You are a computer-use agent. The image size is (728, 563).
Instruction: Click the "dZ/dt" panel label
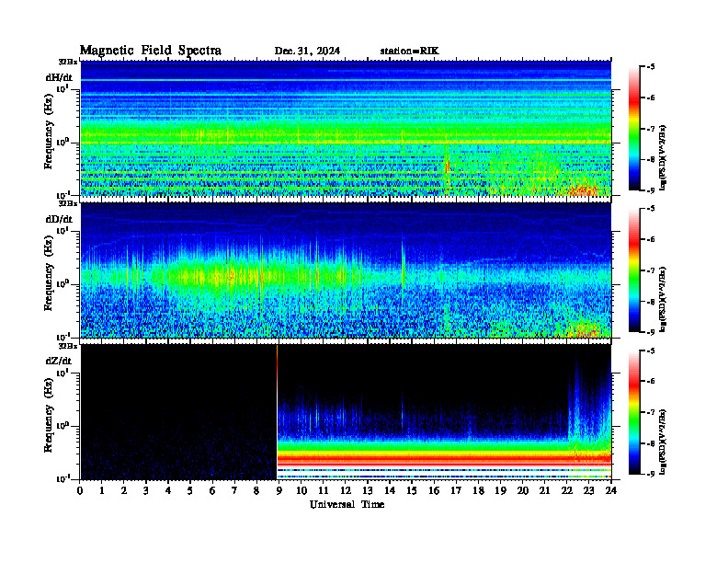coord(59,361)
